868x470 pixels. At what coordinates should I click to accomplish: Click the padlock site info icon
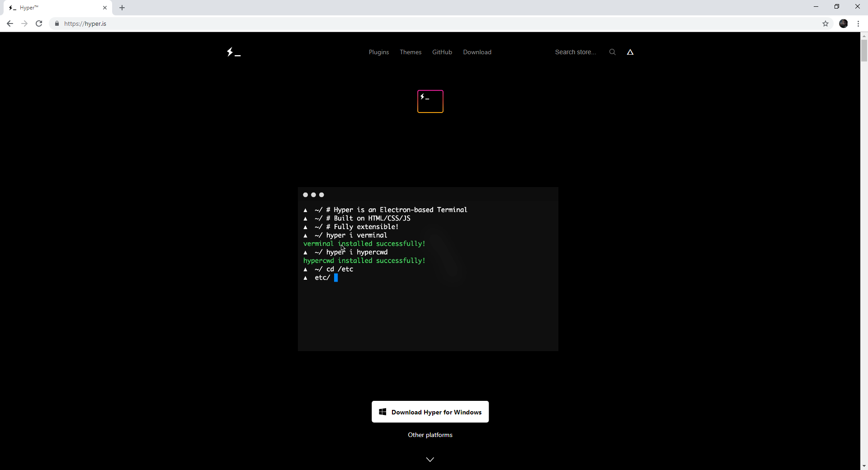tap(57, 23)
